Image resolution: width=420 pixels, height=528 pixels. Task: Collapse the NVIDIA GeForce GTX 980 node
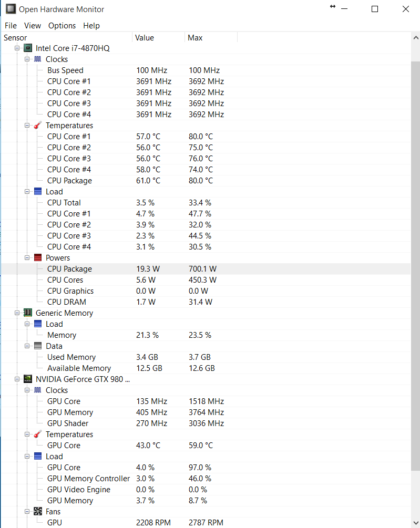click(17, 379)
